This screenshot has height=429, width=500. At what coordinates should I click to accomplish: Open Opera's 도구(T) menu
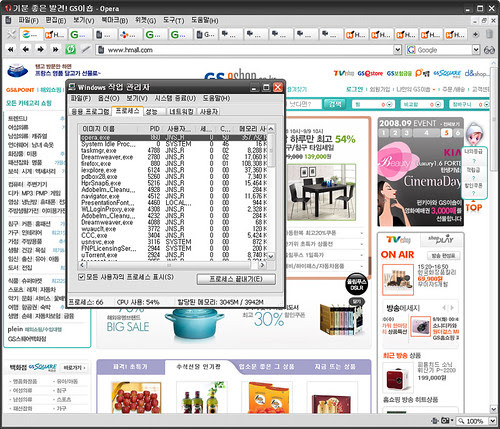173,20
